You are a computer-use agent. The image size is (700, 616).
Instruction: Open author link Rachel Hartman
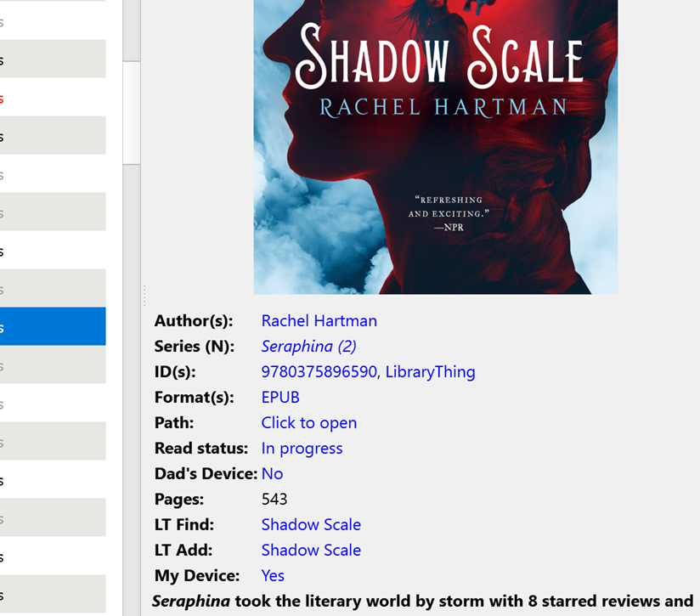tap(319, 321)
